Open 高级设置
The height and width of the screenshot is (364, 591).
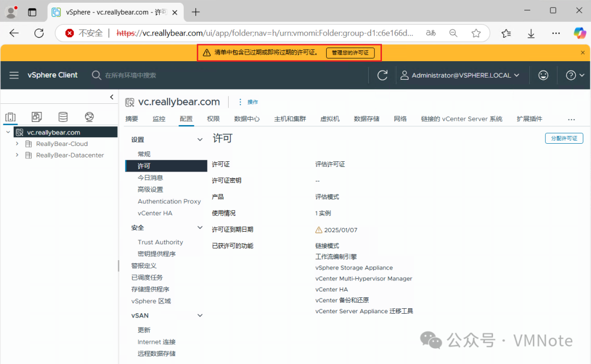pyautogui.click(x=150, y=189)
